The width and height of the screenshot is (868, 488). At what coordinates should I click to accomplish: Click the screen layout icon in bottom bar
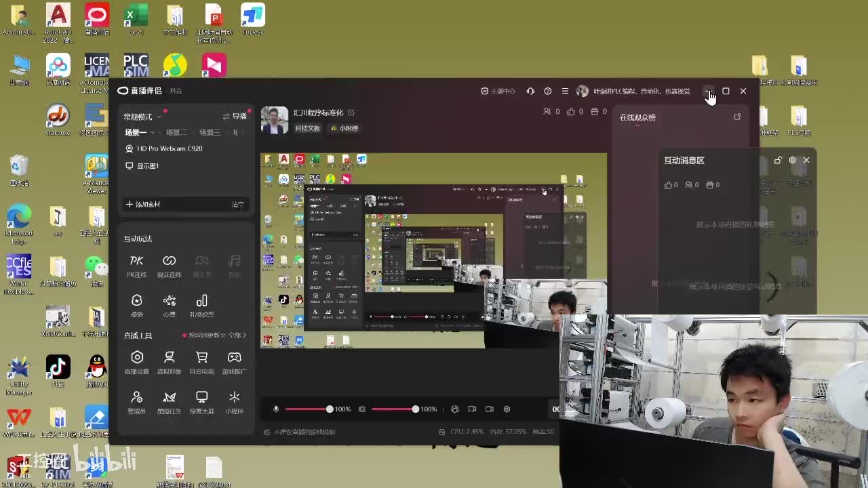[472, 409]
